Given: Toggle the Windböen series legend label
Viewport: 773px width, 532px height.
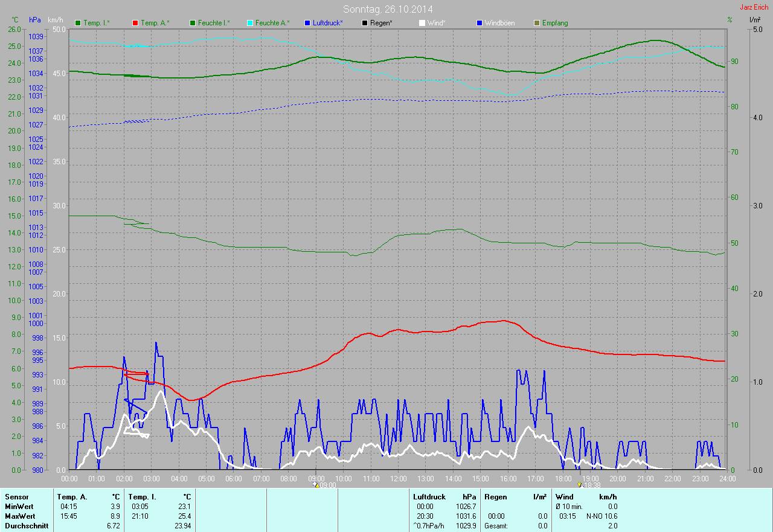Looking at the screenshot, I should point(500,23).
